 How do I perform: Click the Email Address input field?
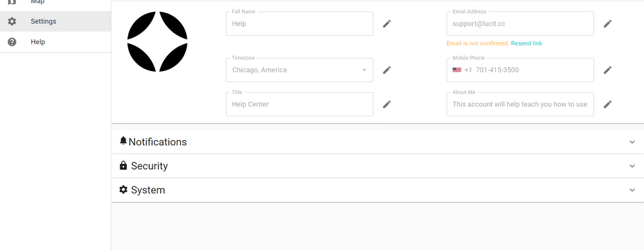coord(520,24)
